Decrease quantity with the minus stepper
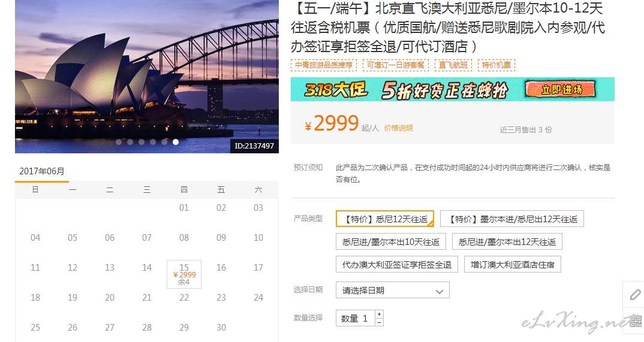The width and height of the screenshot is (644, 342). (x=379, y=322)
